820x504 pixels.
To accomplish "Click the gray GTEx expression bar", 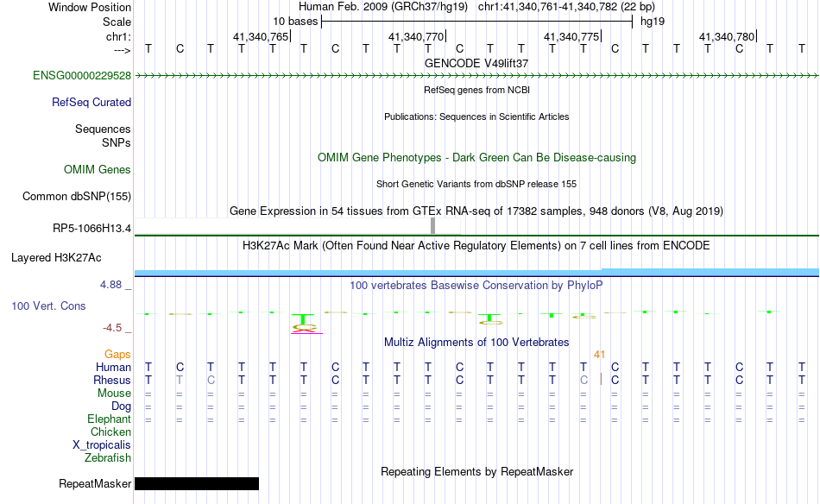I will point(433,226).
